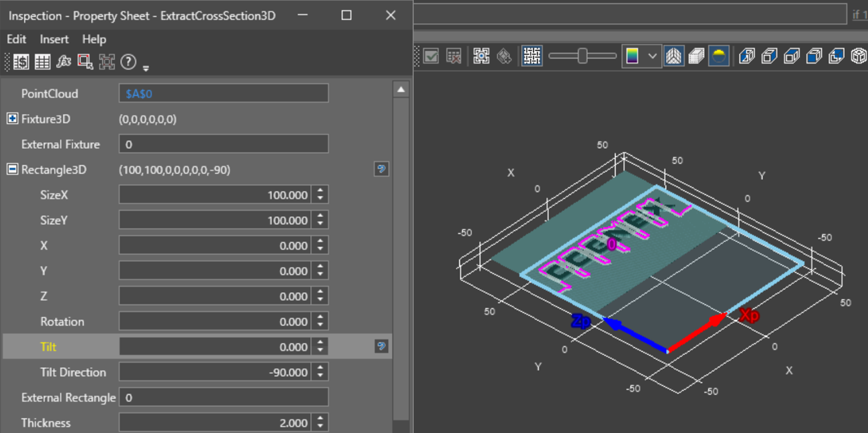Select the isometric wireframe cube view icon
The image size is (868, 433).
pos(859,56)
